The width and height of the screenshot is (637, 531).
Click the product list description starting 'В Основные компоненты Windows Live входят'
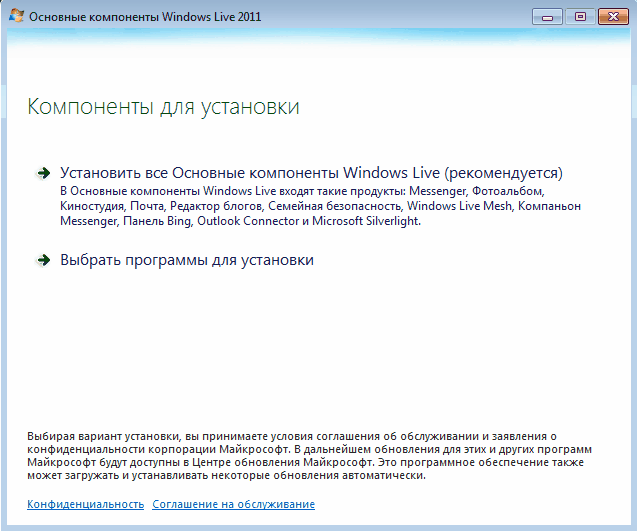(320, 206)
